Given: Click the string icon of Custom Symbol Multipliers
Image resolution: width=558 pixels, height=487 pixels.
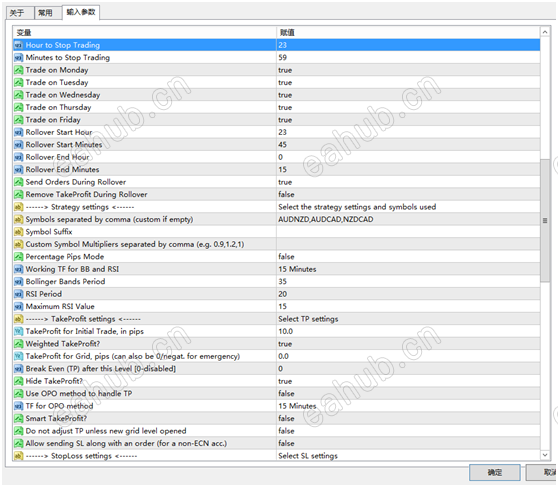Looking at the screenshot, I should 19,245.
